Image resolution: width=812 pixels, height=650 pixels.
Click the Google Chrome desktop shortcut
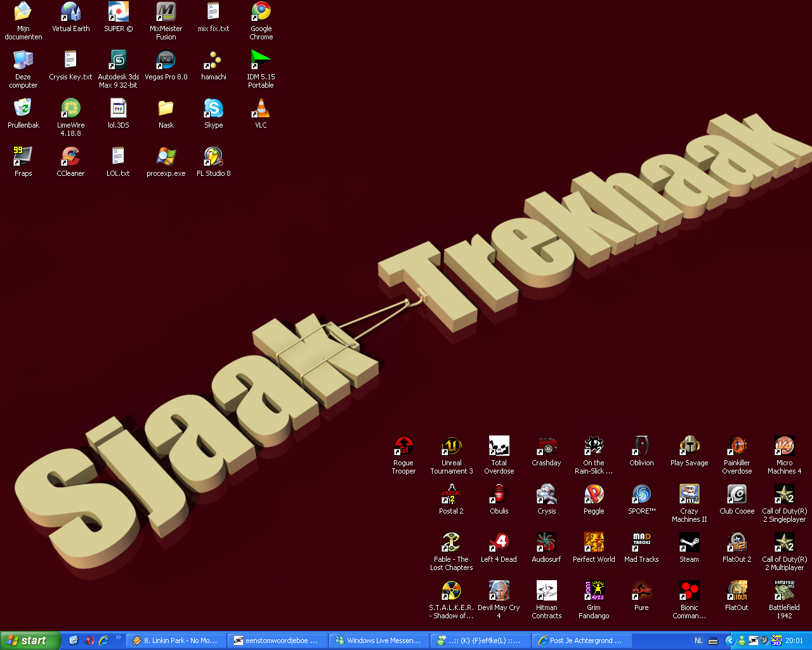coord(261,11)
